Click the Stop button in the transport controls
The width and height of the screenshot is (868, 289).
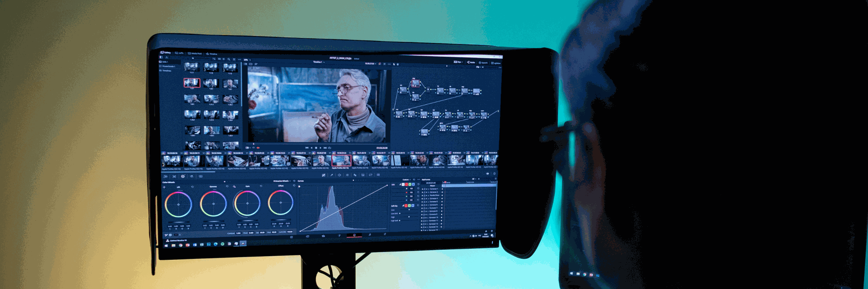316,148
